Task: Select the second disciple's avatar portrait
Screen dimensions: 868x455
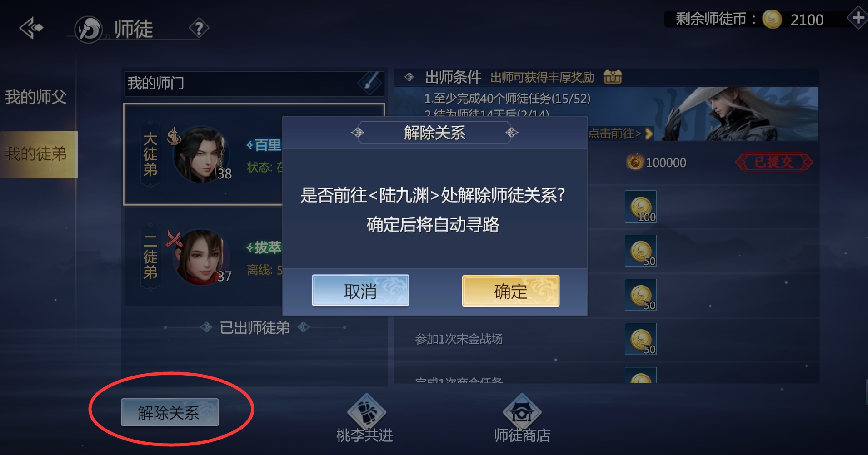Action: 201,257
